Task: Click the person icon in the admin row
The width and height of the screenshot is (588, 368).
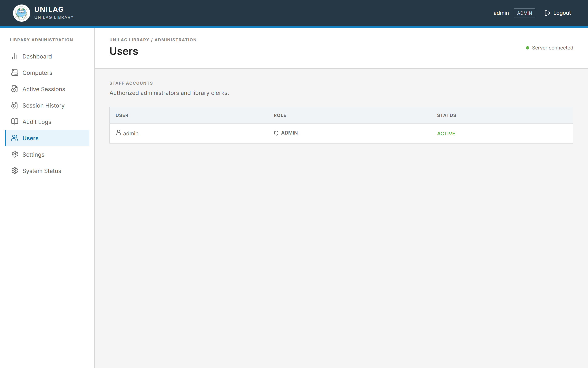Action: click(119, 132)
